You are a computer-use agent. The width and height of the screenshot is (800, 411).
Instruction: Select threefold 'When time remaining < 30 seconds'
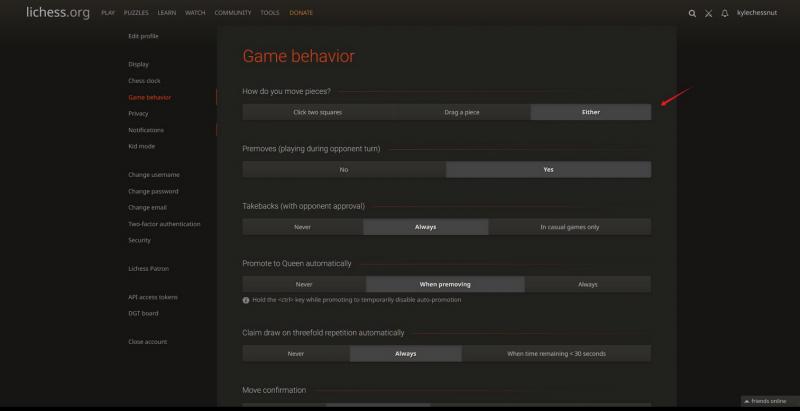coord(556,353)
